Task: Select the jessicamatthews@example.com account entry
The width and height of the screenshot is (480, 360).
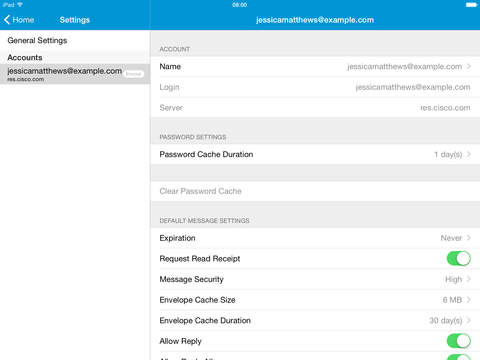Action: (75, 74)
